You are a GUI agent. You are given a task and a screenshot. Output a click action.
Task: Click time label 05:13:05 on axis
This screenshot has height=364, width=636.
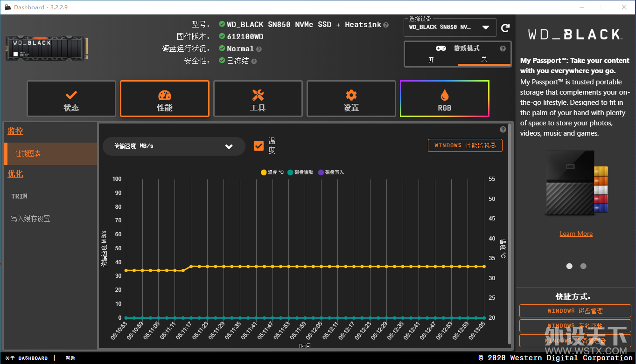pos(476,330)
